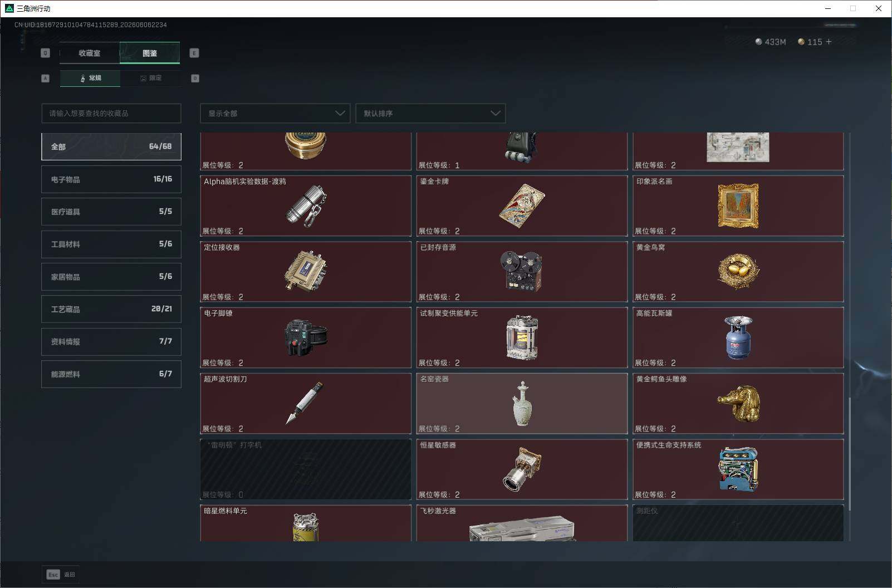The image size is (892, 588).
Task: Open the 资料情报 7/7 category
Action: [111, 341]
